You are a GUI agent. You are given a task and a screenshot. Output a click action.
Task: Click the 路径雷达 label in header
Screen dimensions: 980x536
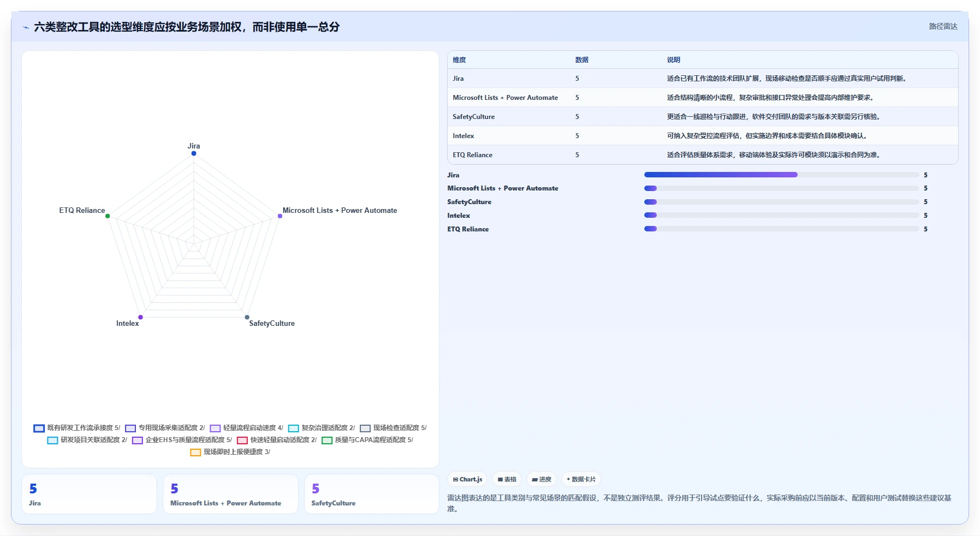point(943,26)
